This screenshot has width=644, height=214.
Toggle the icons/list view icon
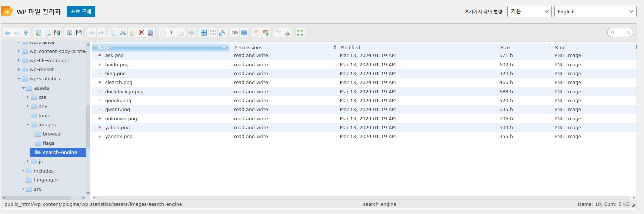click(278, 33)
